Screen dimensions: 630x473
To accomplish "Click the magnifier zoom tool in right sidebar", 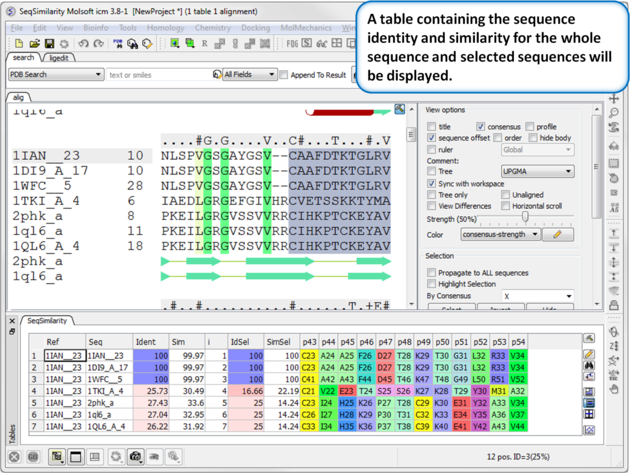I will click(x=615, y=114).
